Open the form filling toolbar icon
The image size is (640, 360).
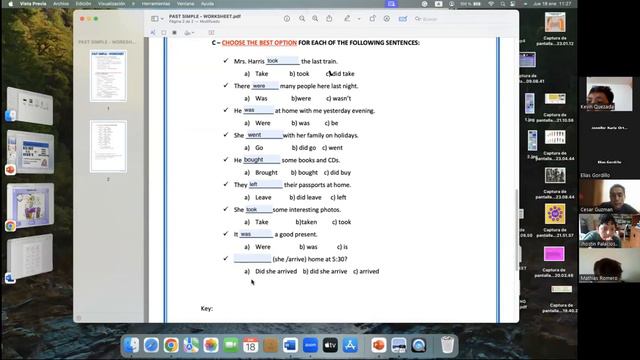pos(402,19)
